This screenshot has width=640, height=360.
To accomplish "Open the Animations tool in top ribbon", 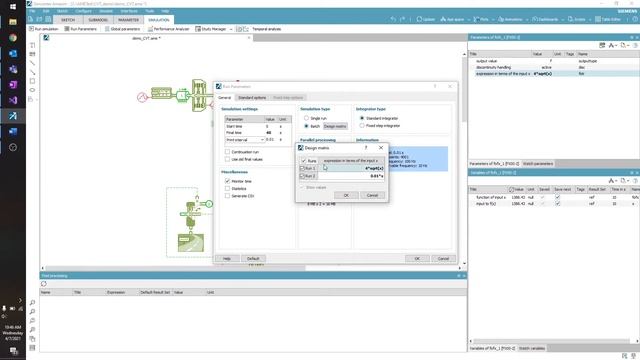I will pos(510,19).
